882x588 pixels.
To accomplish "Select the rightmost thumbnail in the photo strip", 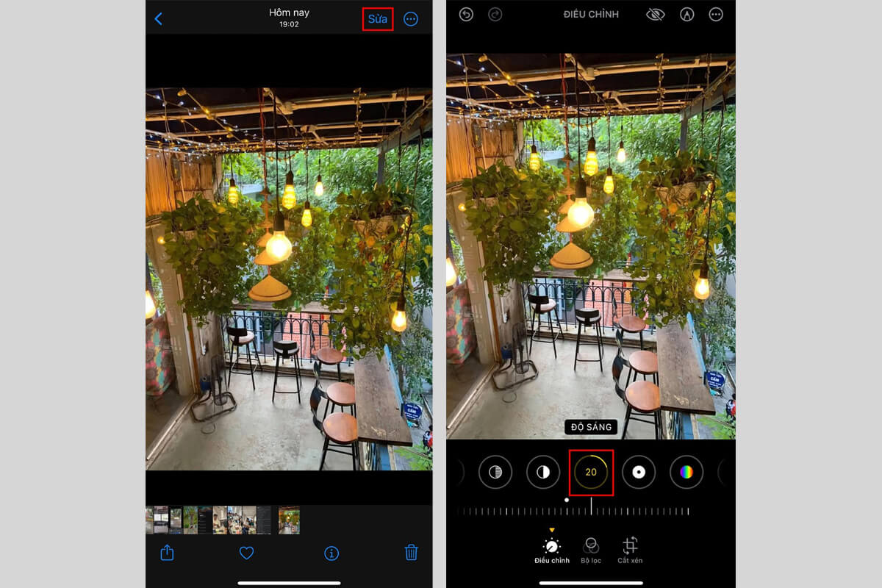I will (x=289, y=520).
